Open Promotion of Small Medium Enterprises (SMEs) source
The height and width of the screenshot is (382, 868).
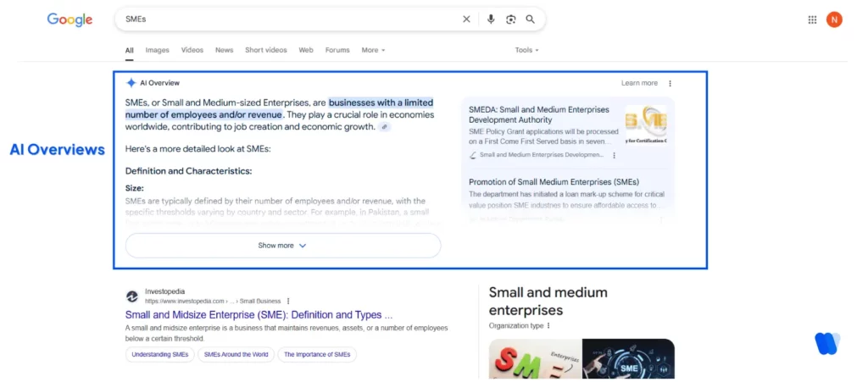point(554,182)
